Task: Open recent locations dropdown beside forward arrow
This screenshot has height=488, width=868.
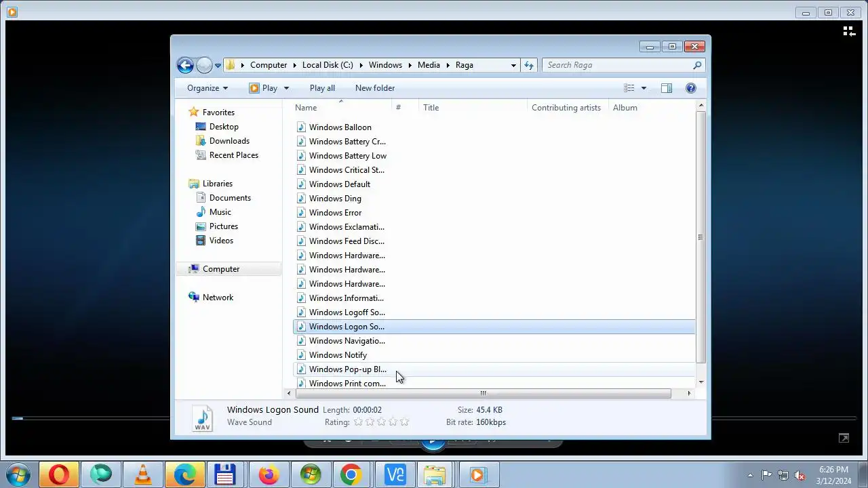Action: [x=218, y=66]
